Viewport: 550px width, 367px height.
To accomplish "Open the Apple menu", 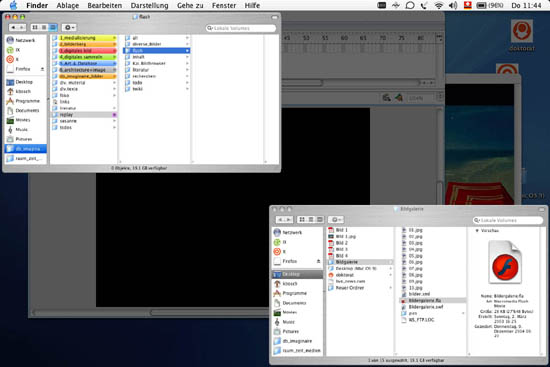I will 13,5.
